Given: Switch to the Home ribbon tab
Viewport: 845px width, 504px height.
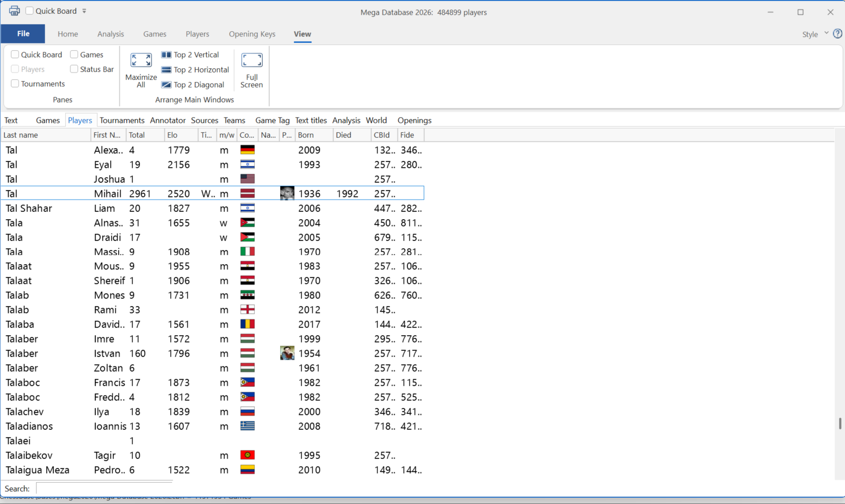Looking at the screenshot, I should coord(68,34).
